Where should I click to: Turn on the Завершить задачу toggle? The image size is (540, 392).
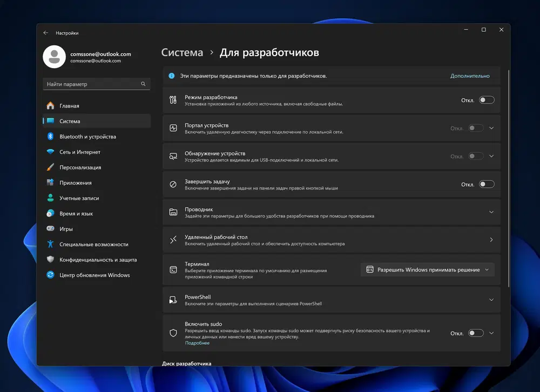pyautogui.click(x=487, y=184)
